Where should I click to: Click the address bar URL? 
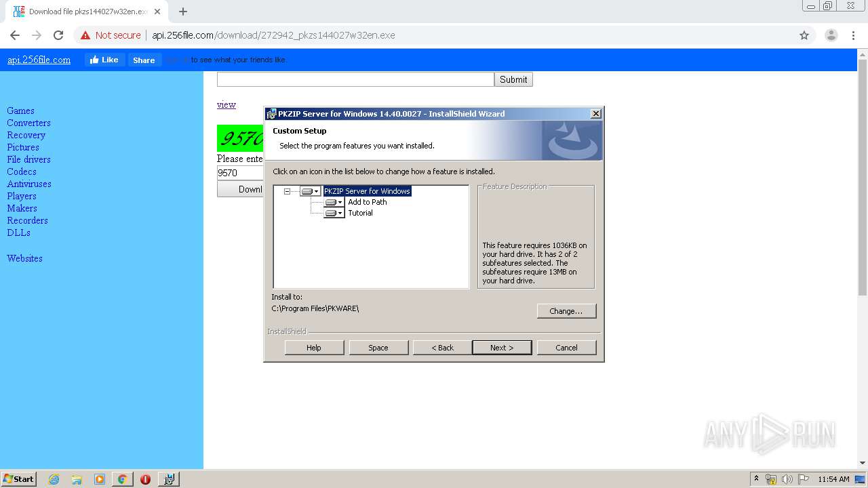coord(273,35)
